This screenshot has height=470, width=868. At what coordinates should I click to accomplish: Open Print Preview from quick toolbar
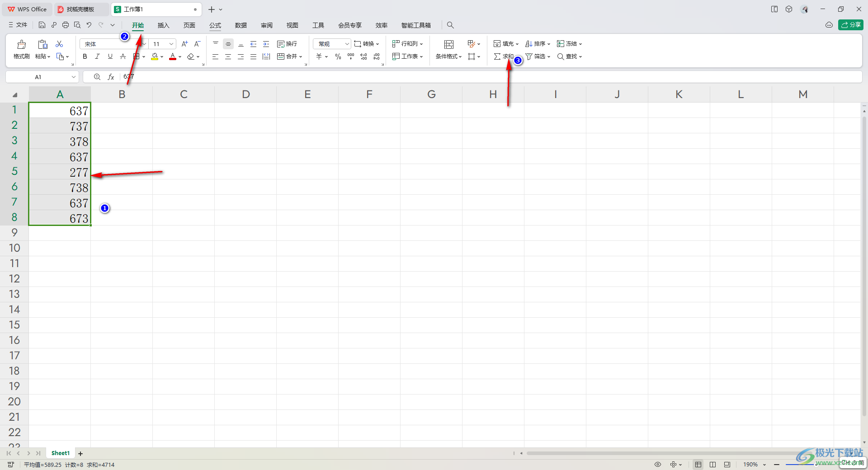coord(77,25)
